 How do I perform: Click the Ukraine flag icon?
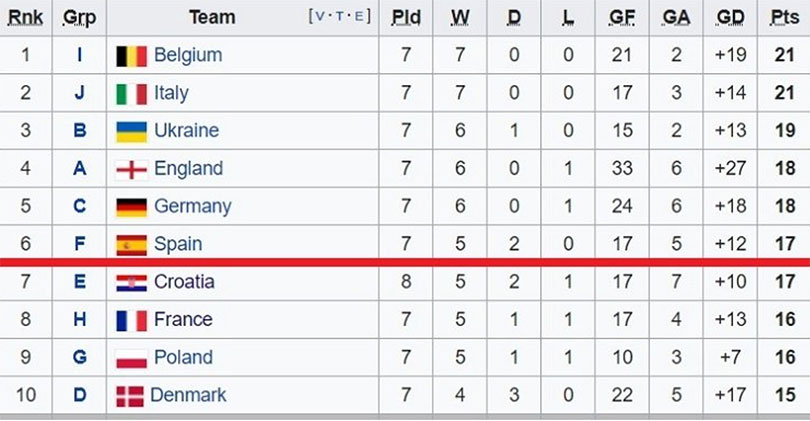[x=131, y=132]
